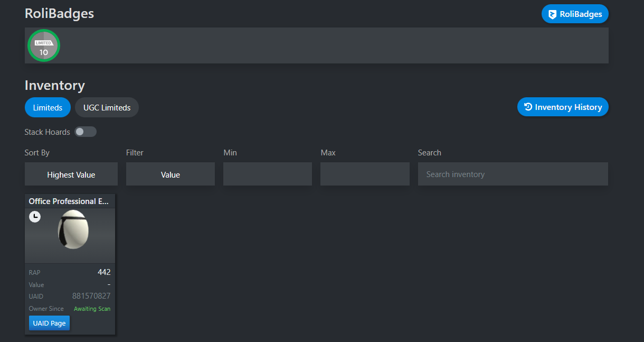Click the RAP value 442

pyautogui.click(x=104, y=272)
